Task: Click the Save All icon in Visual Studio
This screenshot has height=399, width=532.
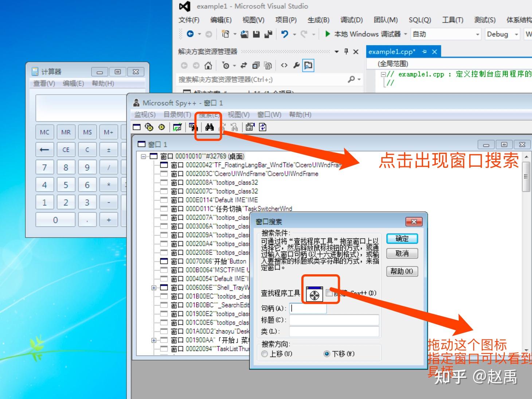Action: click(x=269, y=34)
